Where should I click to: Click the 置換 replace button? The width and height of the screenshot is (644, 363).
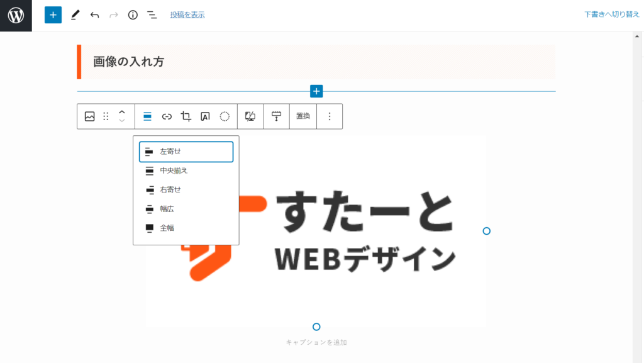click(303, 116)
